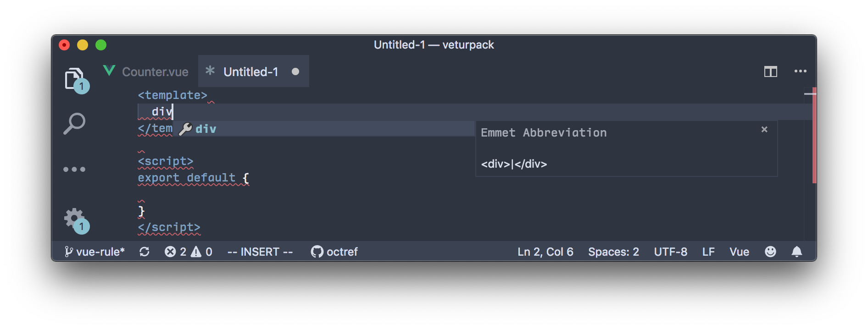Open notifications via the bell icon
The width and height of the screenshot is (868, 329).
797,251
